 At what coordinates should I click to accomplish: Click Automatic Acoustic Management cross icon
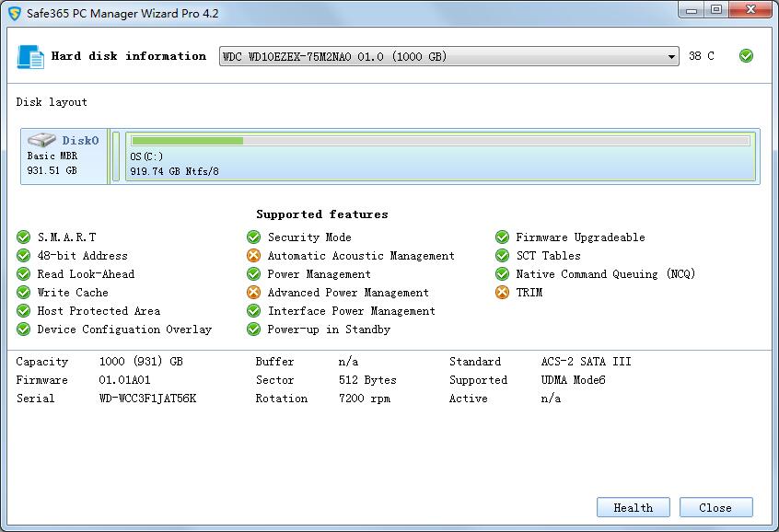coord(254,256)
